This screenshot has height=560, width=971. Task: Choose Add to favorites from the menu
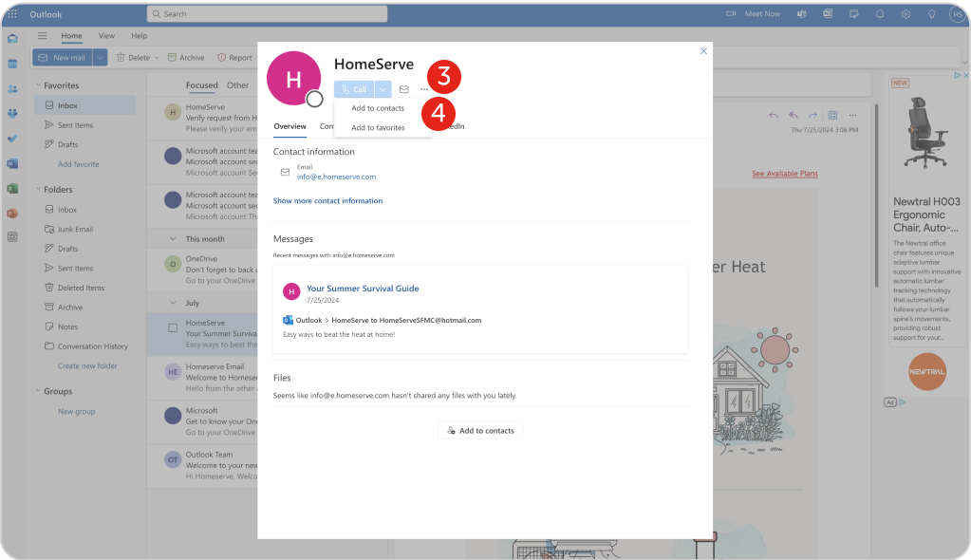(x=378, y=127)
